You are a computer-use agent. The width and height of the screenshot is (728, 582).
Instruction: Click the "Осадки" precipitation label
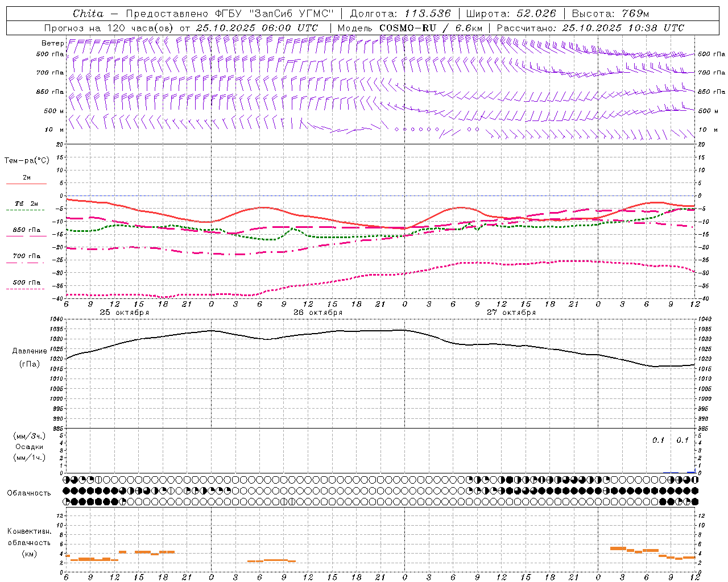click(x=30, y=447)
